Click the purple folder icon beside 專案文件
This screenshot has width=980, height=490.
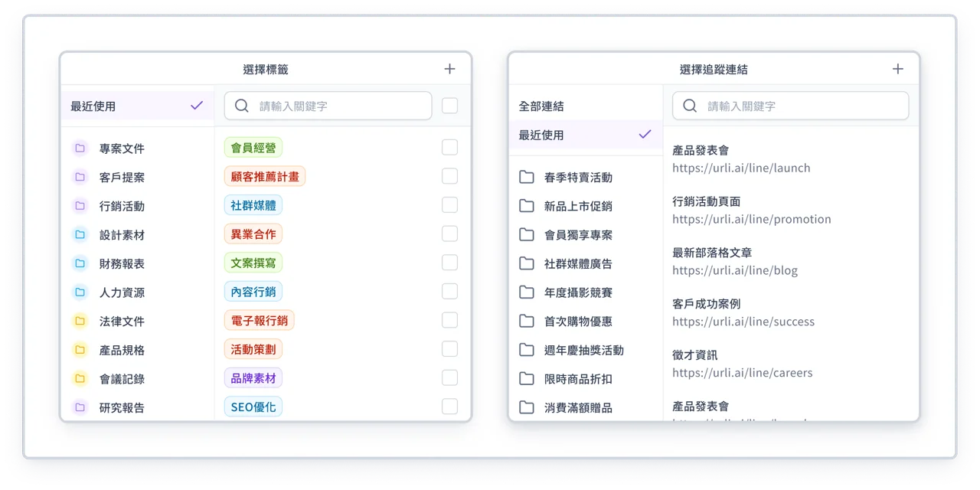coord(80,149)
